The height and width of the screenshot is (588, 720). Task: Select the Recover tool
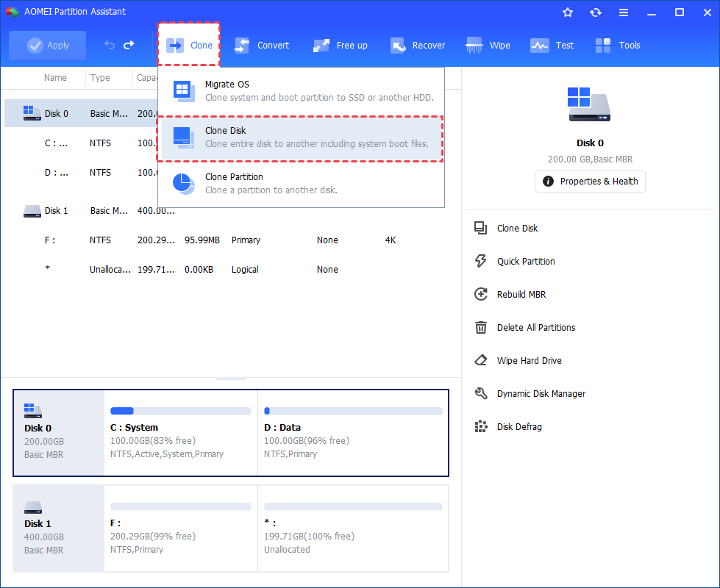coord(417,45)
